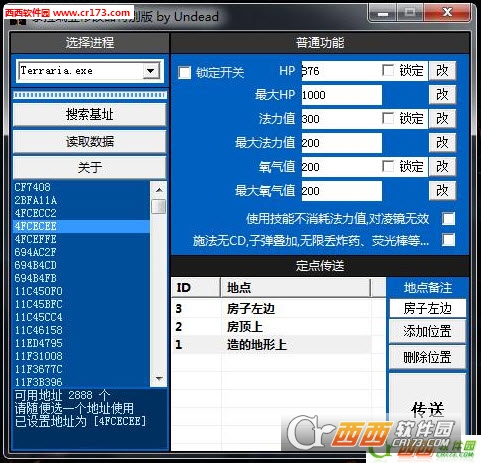Focus the 地点备注 text field

427,308
